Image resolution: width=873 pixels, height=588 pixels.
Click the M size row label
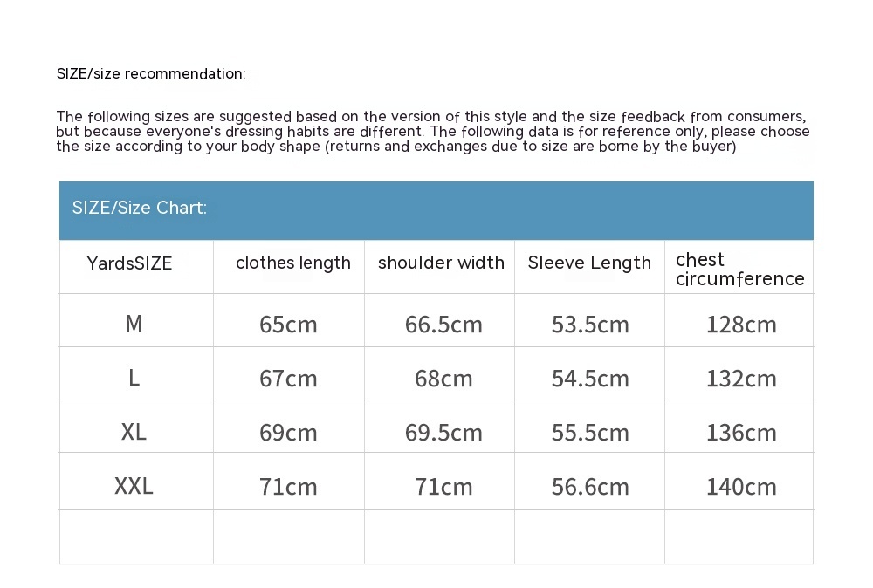pos(134,324)
